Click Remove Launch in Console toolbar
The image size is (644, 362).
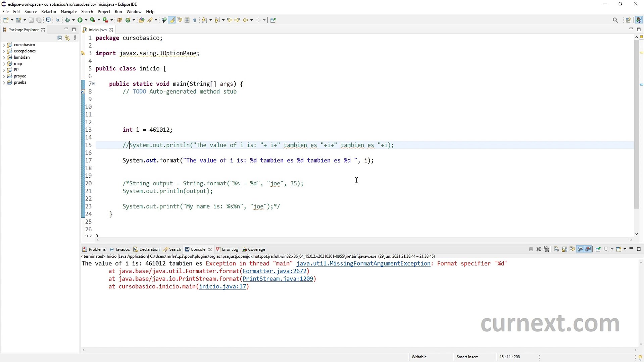pos(539,249)
